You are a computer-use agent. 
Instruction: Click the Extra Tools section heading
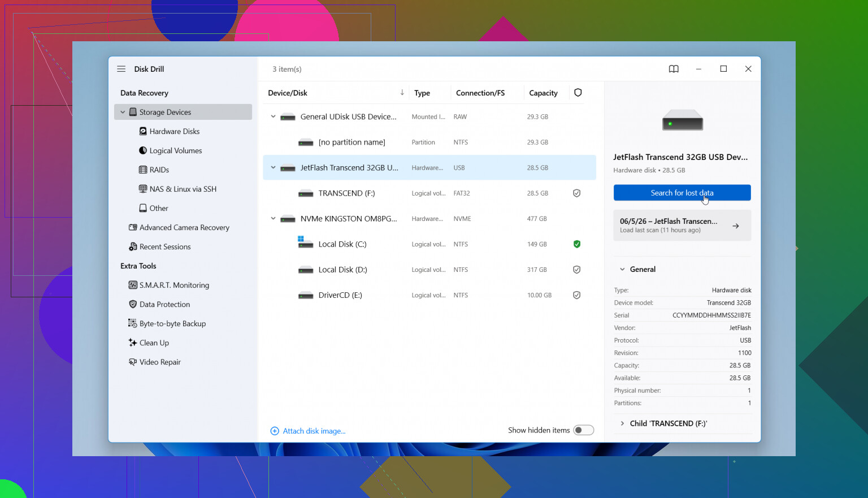click(138, 266)
